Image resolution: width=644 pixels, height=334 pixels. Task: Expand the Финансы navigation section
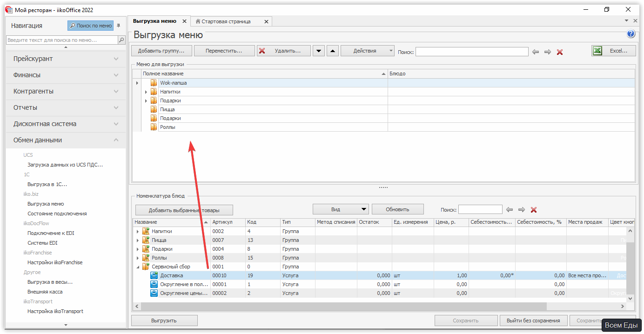tap(116, 75)
